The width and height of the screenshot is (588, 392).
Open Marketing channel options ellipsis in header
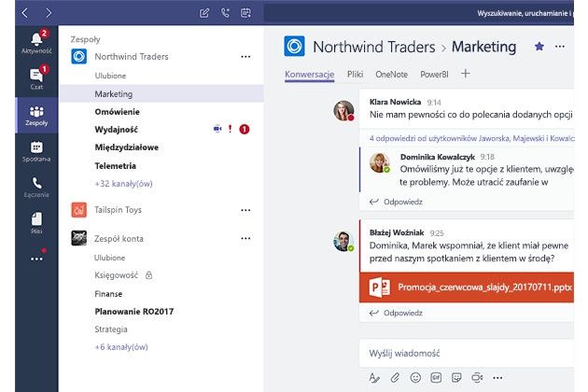pyautogui.click(x=560, y=47)
